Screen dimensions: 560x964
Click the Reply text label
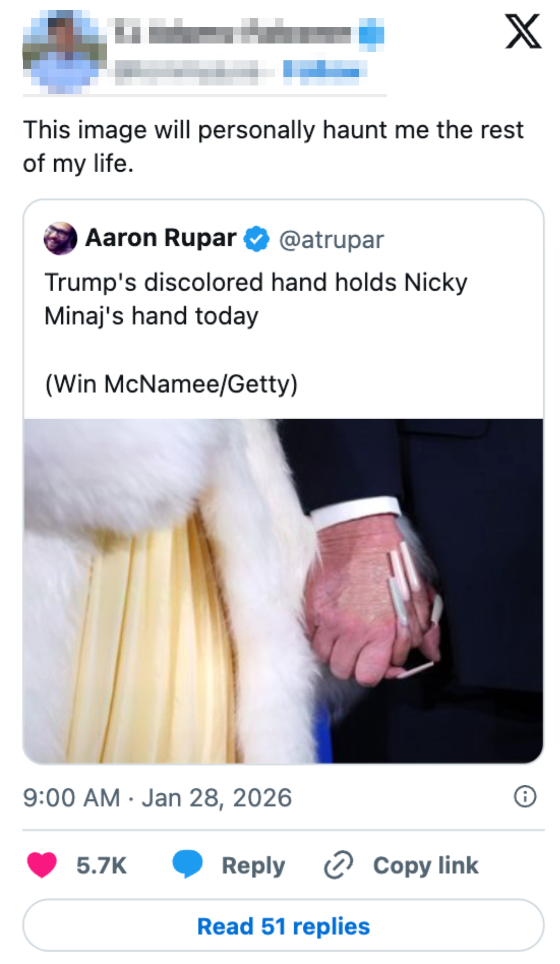point(253,865)
